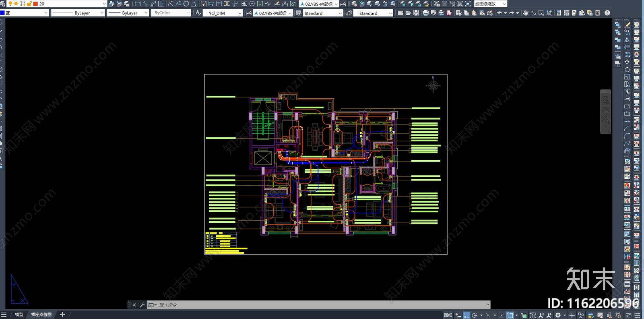
Task: Click the Save icon in the standard toolbar
Action: click(x=416, y=13)
